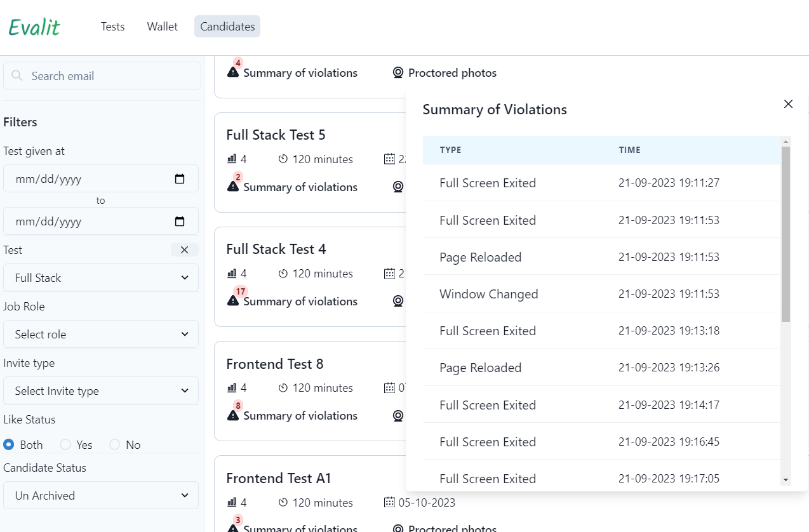Select the Both like status radio
This screenshot has width=809, height=532.
click(x=9, y=444)
